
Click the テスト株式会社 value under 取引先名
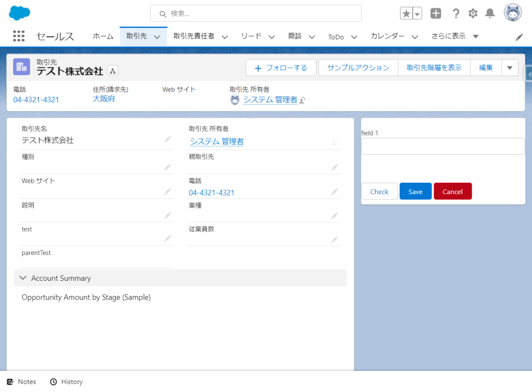click(x=47, y=140)
